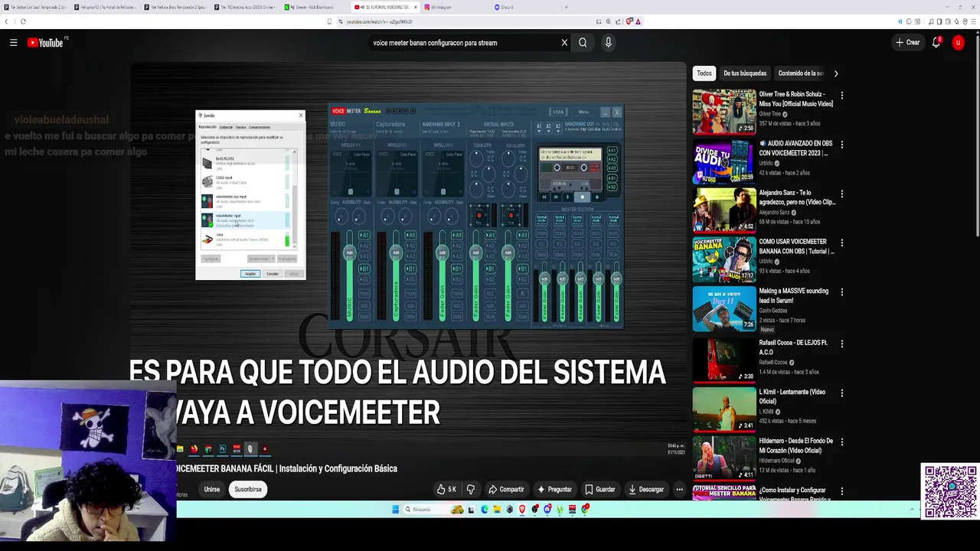Open options menu for Alejandro Sanz video

[841, 194]
